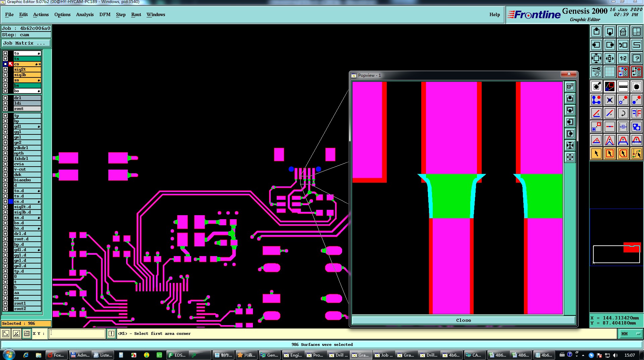644x360 pixels.
Task: Click the snake-shaped S line icon
Action: click(x=636, y=45)
